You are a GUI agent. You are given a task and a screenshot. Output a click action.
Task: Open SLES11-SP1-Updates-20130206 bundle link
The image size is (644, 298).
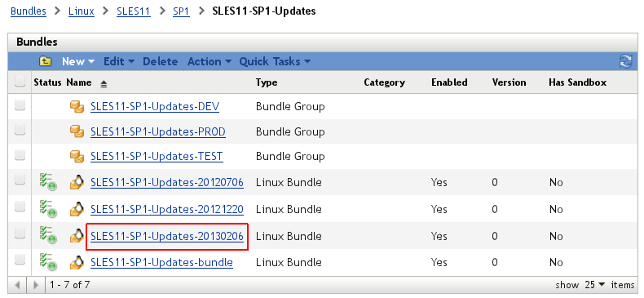coord(167,236)
